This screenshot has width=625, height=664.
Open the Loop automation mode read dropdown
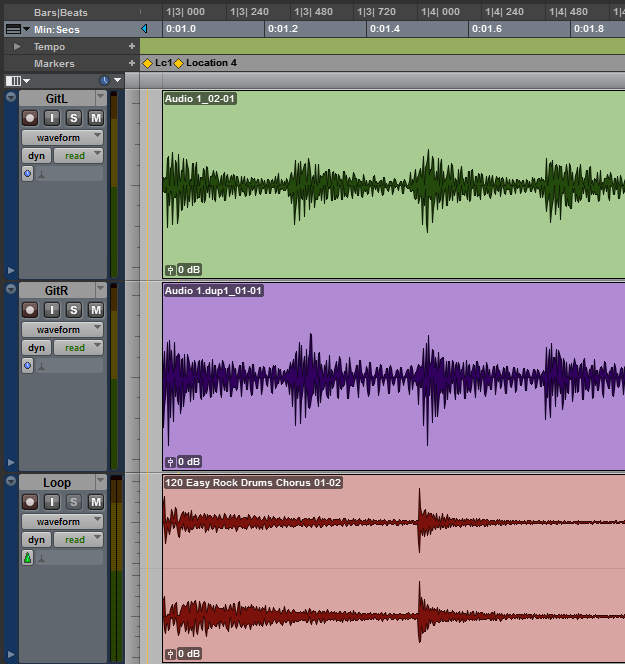tap(78, 540)
